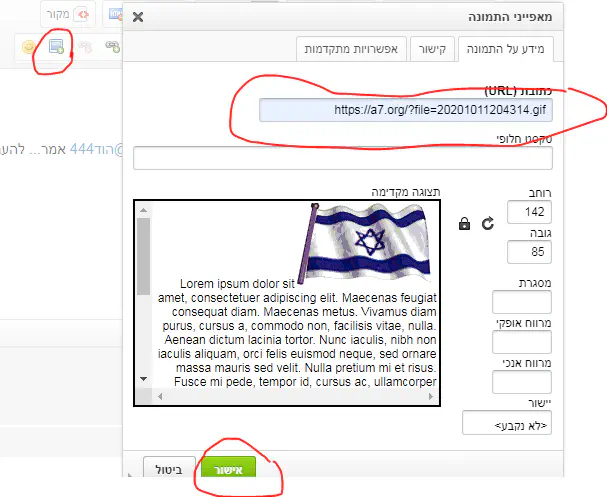Toggle the lock aspect ratio padlock
Screen dimensions: 607x497
[x=464, y=224]
